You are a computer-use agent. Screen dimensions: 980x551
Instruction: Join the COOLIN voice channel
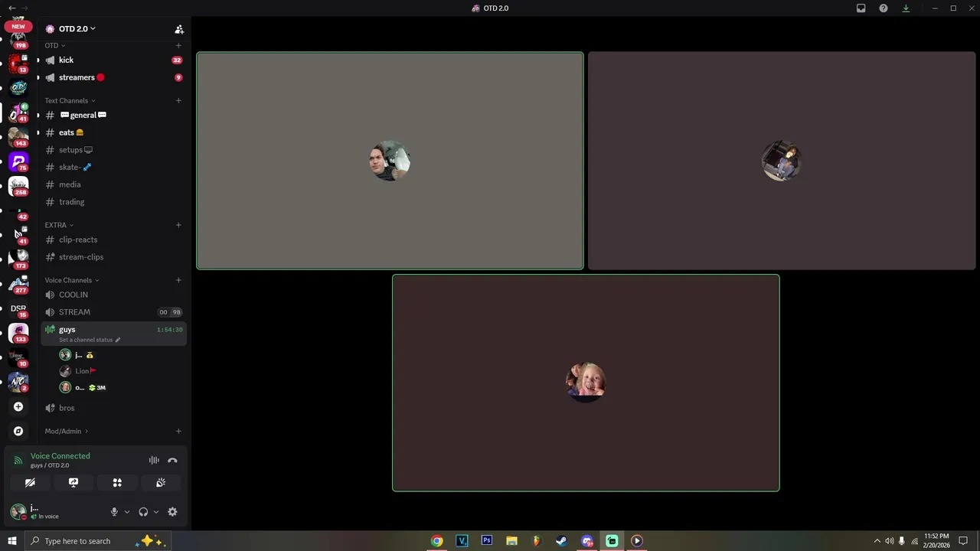click(113, 295)
